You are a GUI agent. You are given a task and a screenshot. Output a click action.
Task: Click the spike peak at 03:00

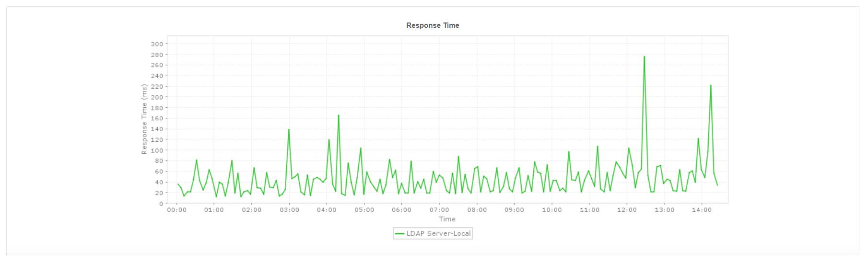tap(289, 130)
